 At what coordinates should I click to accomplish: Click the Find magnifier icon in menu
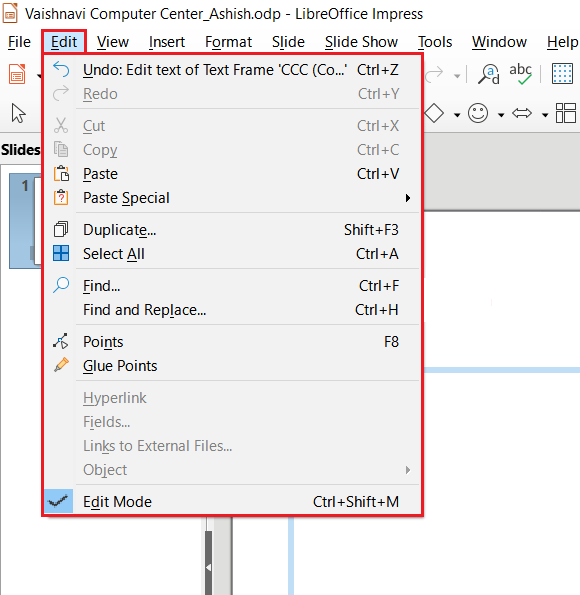pos(61,285)
